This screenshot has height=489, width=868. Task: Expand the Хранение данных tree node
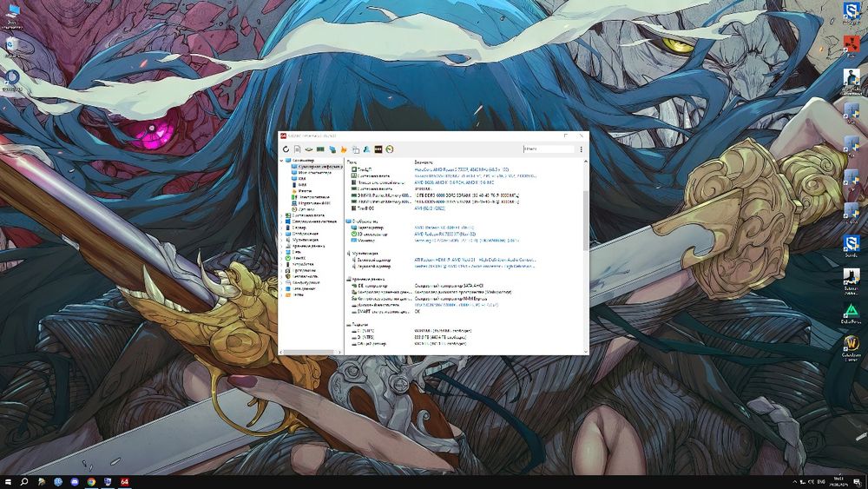282,246
